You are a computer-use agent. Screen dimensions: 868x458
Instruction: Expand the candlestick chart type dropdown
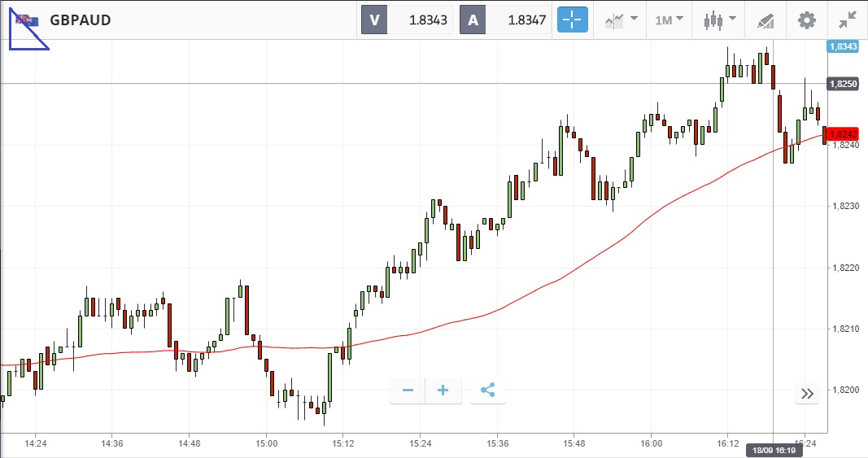(720, 20)
